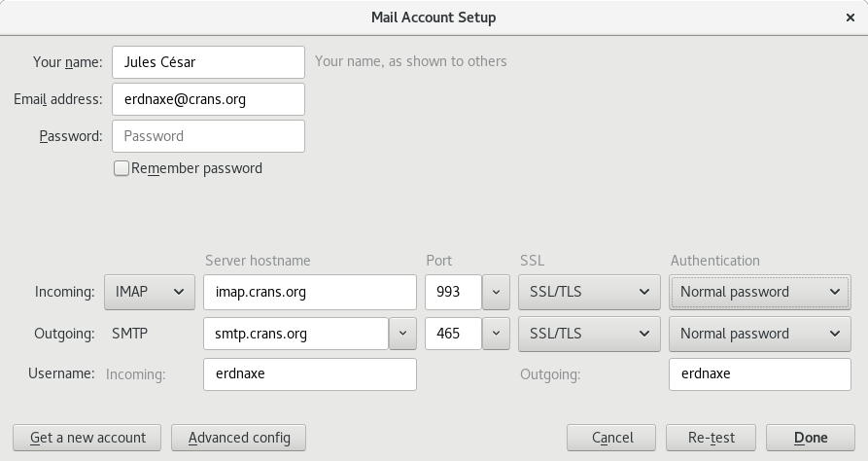Open Advanced config

238,438
